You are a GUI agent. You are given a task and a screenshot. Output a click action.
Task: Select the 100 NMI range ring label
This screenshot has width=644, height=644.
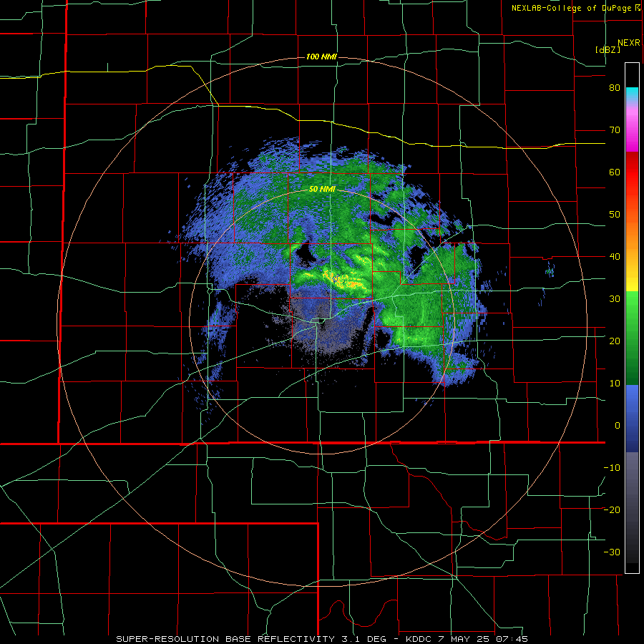(321, 57)
